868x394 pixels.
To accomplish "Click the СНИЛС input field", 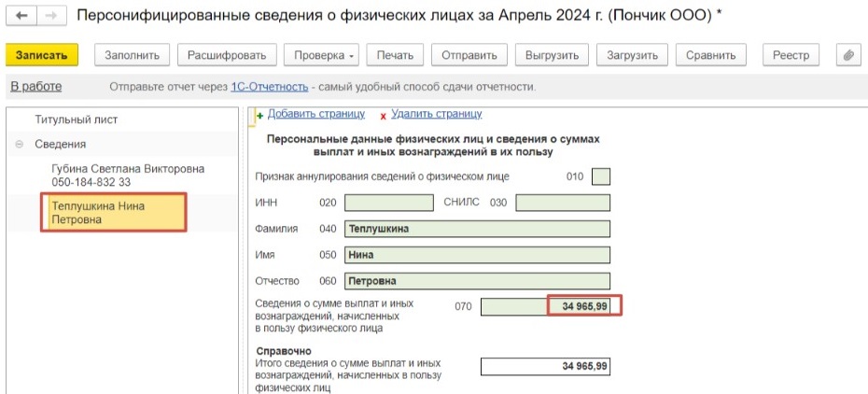I will (x=562, y=203).
